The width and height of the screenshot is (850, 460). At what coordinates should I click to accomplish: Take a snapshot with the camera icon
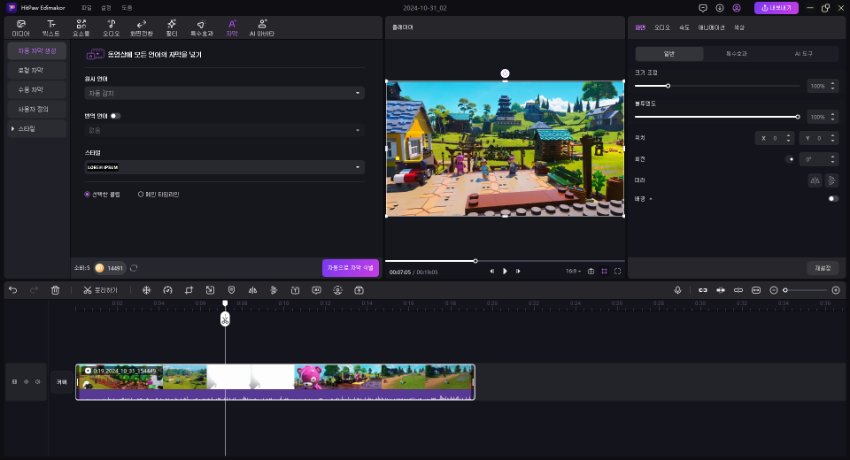tap(591, 271)
